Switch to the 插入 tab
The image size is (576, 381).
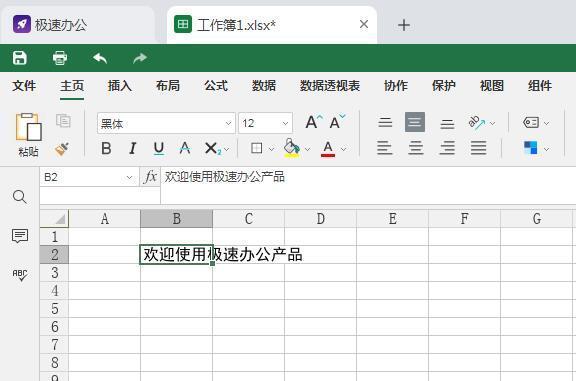coord(120,86)
